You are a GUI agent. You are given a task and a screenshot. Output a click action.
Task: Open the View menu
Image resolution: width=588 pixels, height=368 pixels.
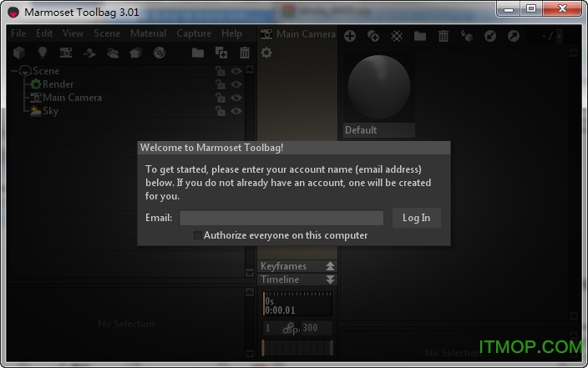click(x=73, y=33)
